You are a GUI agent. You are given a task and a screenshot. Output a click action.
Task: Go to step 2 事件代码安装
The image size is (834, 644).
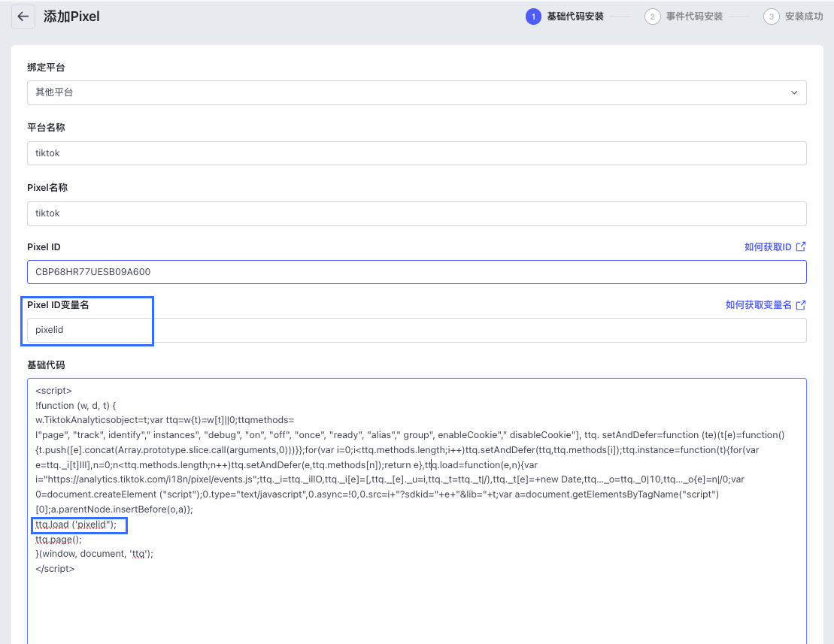(x=684, y=17)
